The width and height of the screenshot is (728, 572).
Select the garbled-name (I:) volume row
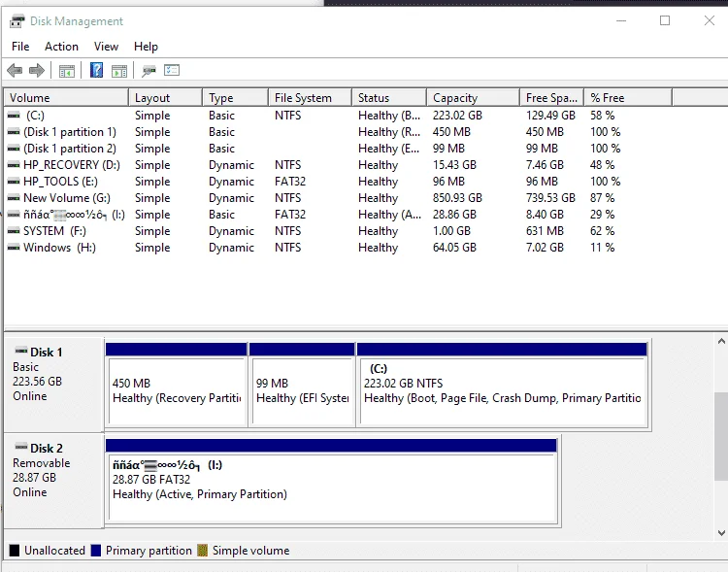(338, 215)
